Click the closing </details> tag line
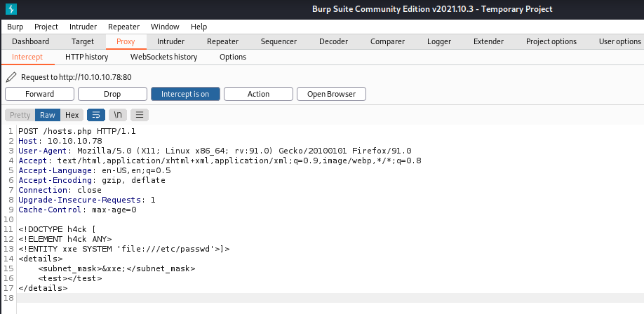 click(x=43, y=288)
